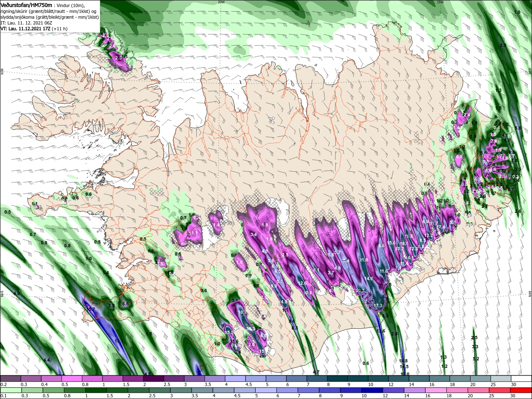Click the 12.6 precipitation value on the map

click(303, 283)
